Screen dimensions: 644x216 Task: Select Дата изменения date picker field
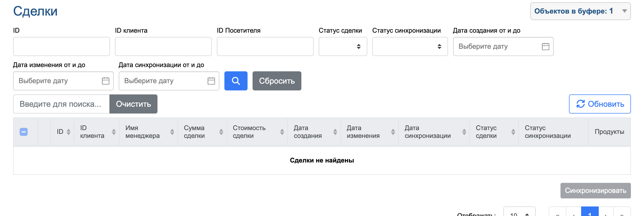63,81
